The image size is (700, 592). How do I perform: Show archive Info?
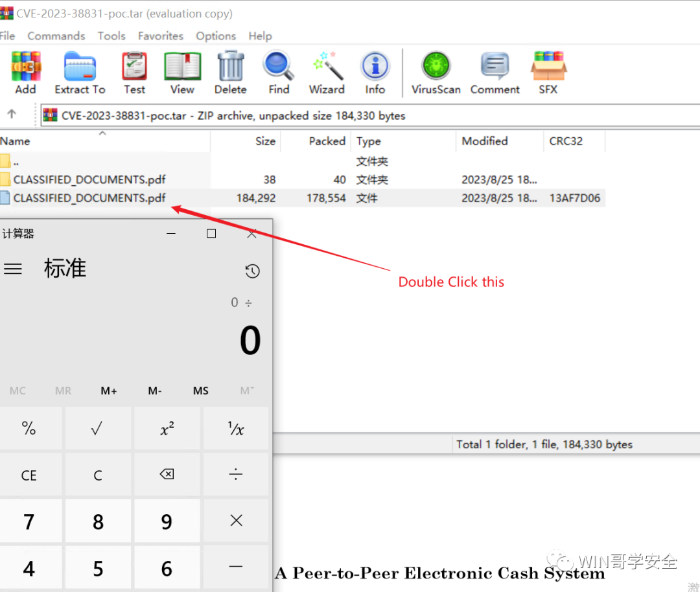coord(375,73)
